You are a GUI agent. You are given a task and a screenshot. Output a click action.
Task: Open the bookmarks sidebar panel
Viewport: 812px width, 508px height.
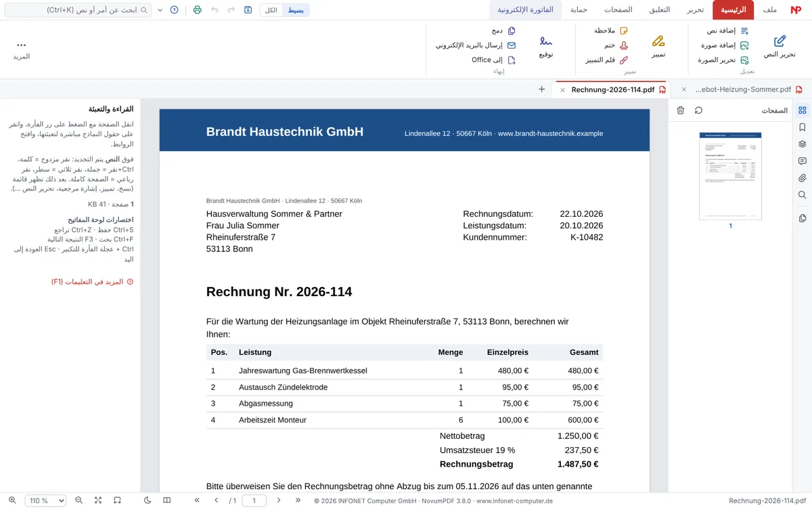(x=803, y=127)
